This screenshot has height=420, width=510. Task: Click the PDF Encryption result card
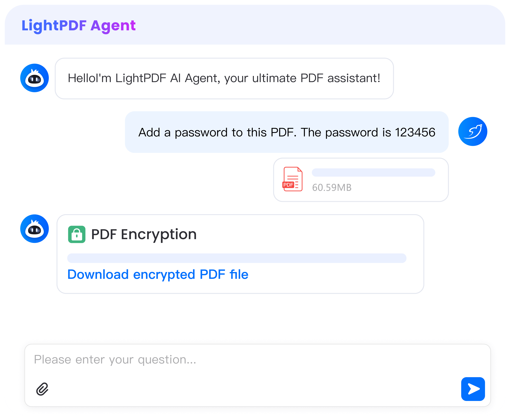point(240,254)
